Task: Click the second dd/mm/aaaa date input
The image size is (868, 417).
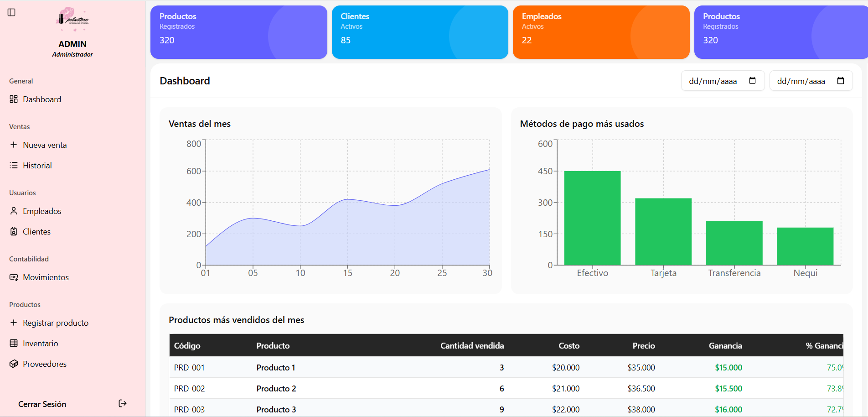Action: [x=811, y=81]
